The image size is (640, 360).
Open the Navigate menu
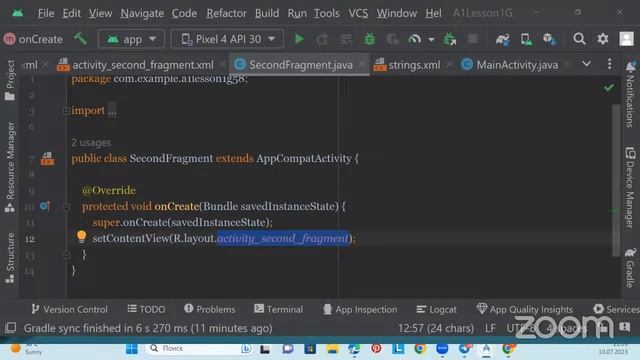(x=142, y=13)
